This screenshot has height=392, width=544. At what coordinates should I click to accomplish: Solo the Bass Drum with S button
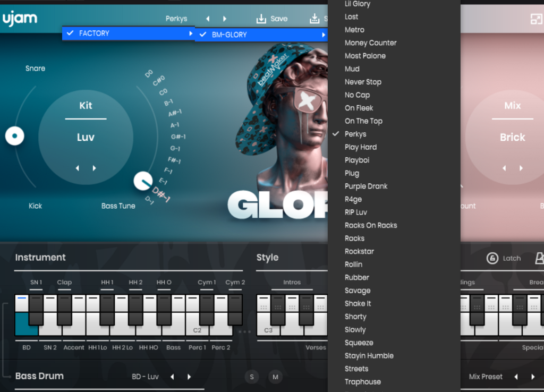252,377
